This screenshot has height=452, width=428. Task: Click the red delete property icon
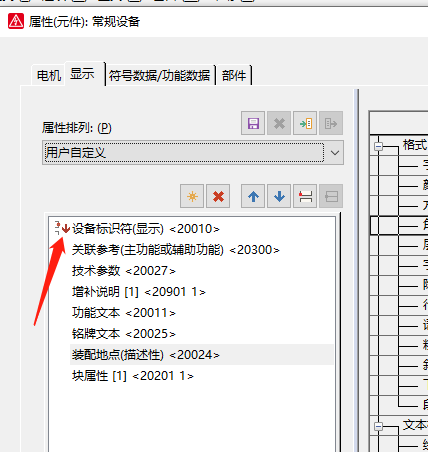point(218,196)
